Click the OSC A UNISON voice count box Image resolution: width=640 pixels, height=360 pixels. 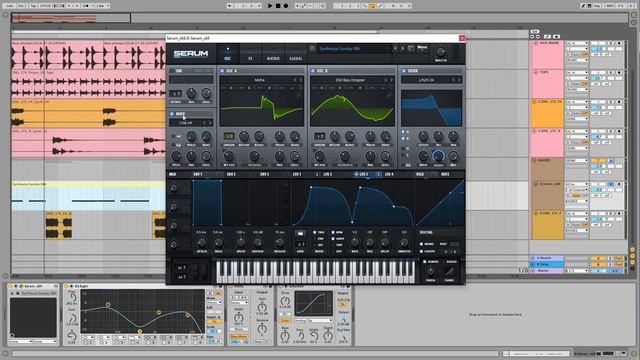click(x=229, y=136)
